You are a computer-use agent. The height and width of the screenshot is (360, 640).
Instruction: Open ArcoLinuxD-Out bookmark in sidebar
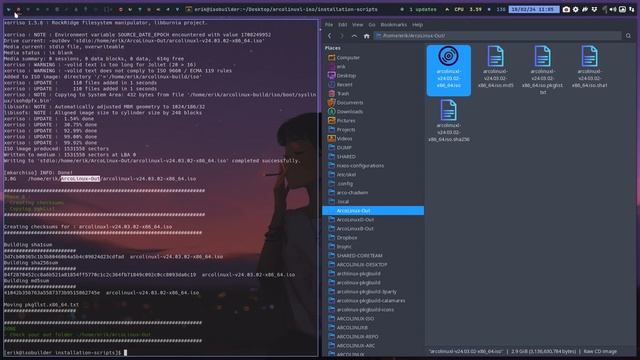[x=351, y=220]
